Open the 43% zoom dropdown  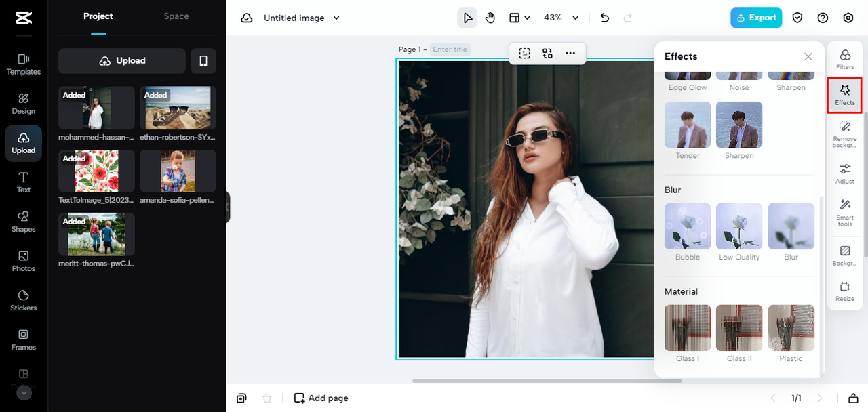(561, 18)
